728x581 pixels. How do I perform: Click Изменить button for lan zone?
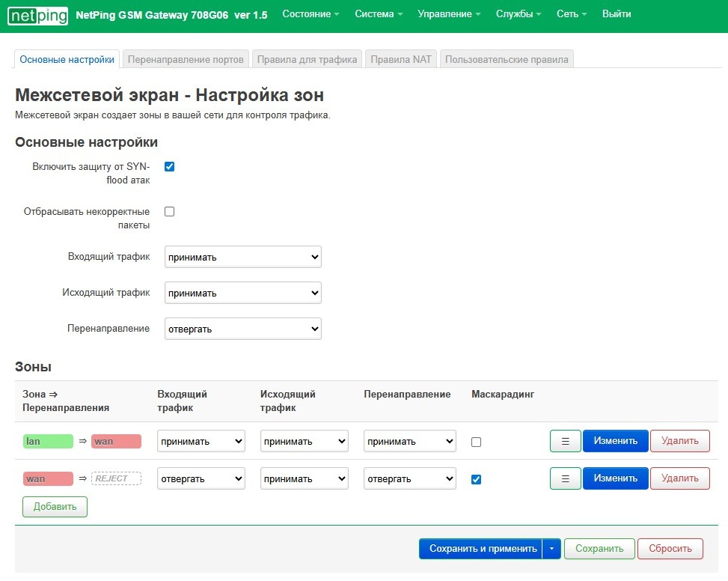coord(615,441)
